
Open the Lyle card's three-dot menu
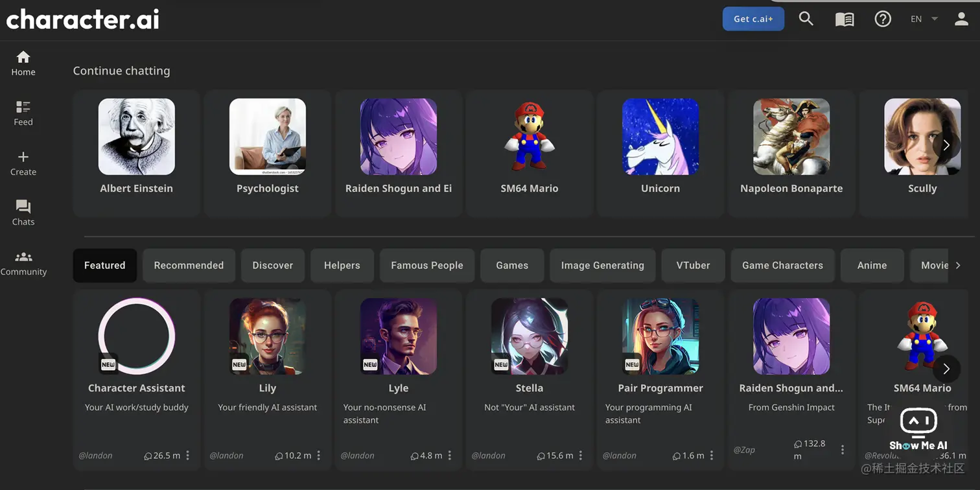click(x=450, y=456)
